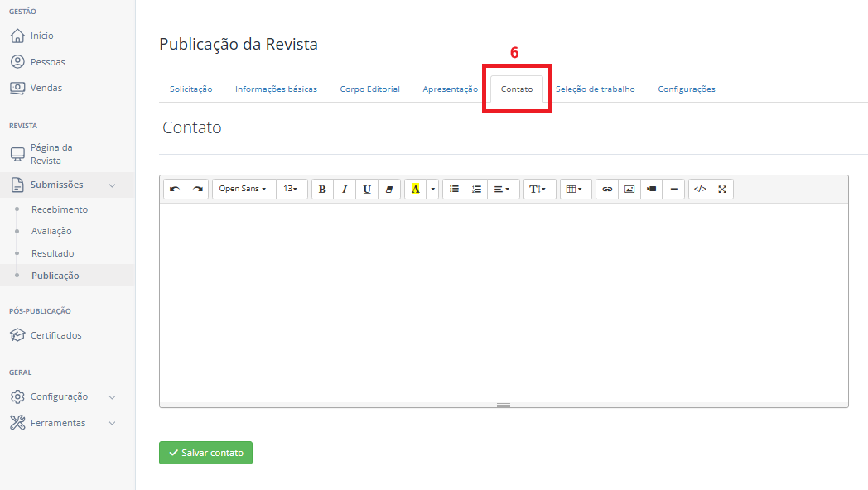Screen dimensions: 868x490
Task: Click the Pessoas person icon
Action: coord(17,61)
